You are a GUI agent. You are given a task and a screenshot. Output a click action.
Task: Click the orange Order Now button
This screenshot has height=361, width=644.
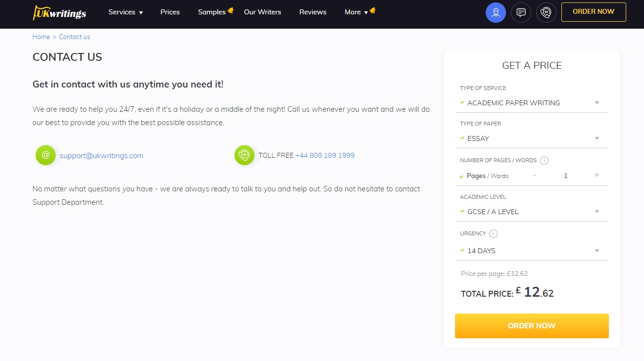tap(532, 326)
